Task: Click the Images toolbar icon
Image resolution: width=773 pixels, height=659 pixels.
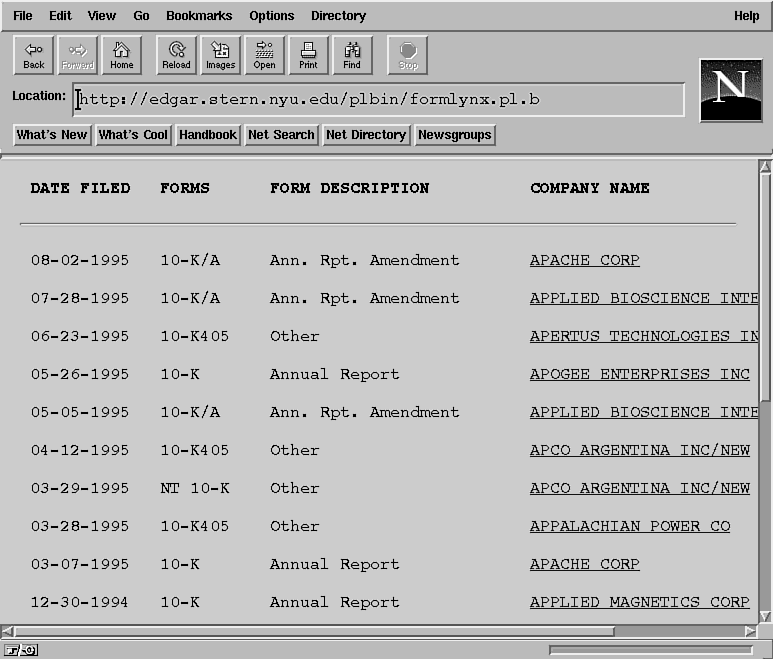Action: (x=220, y=55)
